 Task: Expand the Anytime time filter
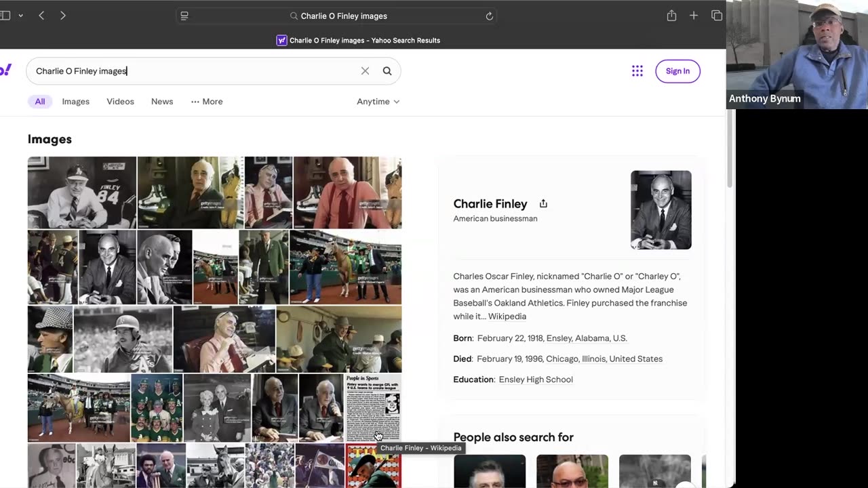378,102
